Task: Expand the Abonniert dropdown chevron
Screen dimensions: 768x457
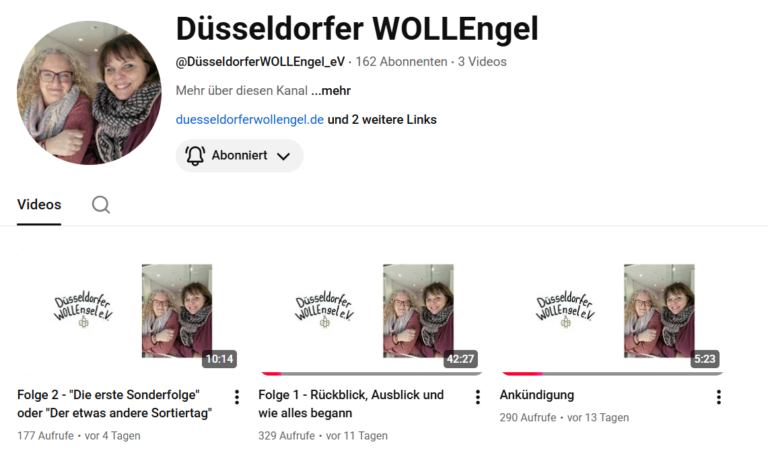Action: click(283, 156)
